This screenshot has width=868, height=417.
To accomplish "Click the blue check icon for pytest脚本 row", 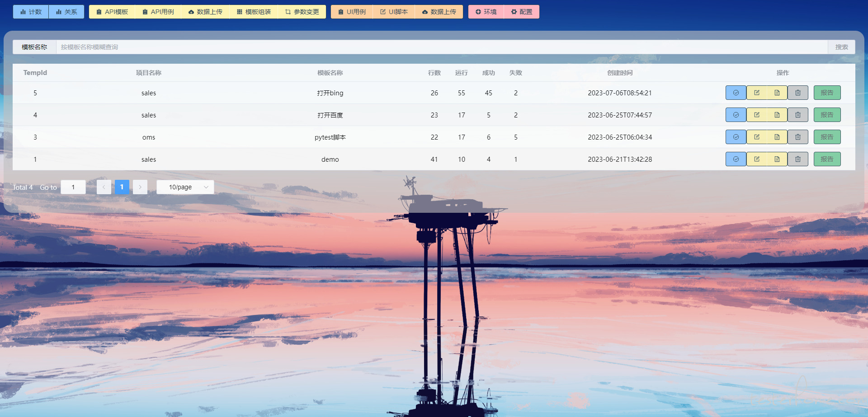I will point(736,137).
